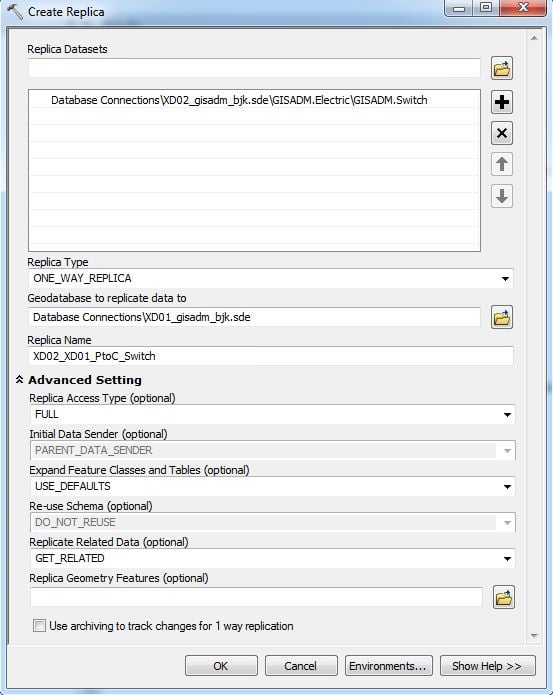Open the Initial Data Sender dropdown

pos(507,450)
